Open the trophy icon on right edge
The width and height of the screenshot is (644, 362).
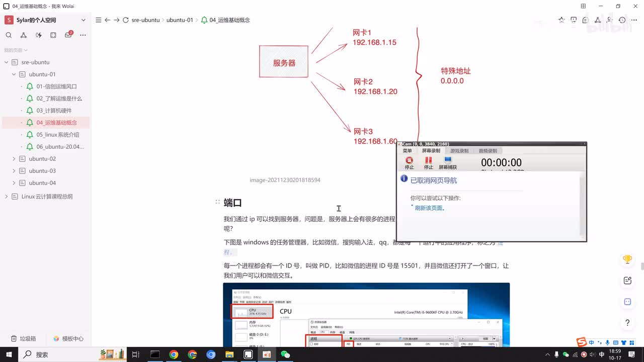[x=627, y=259]
